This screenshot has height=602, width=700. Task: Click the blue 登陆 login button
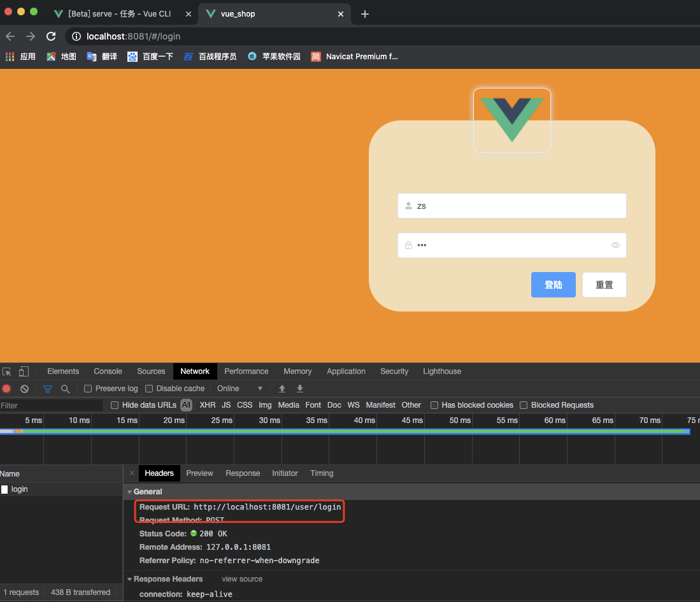click(x=553, y=285)
